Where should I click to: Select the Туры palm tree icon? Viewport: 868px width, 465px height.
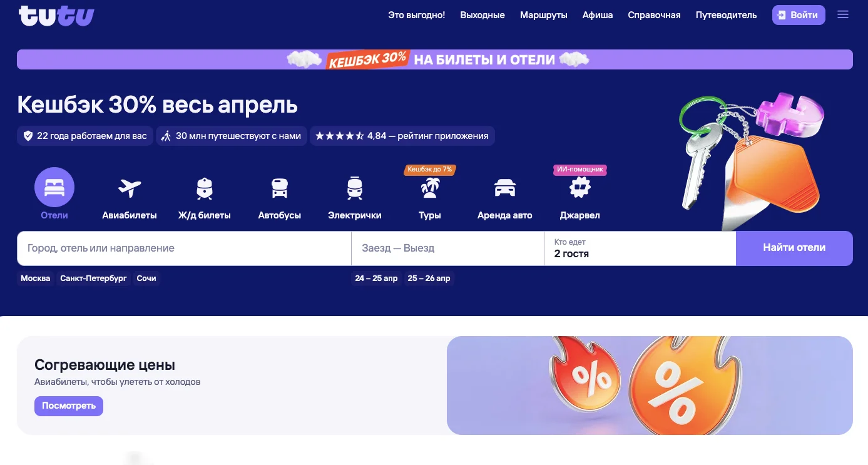[430, 188]
